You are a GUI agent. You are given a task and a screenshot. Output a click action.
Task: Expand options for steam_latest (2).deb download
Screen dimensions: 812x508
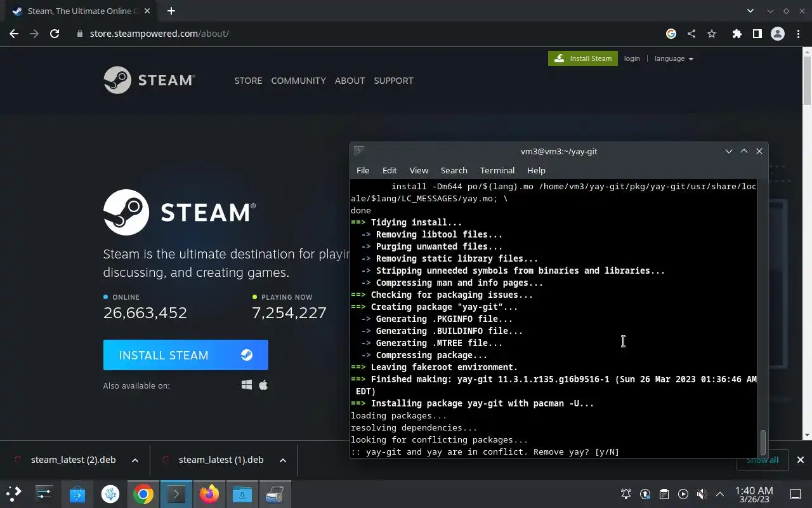(135, 460)
